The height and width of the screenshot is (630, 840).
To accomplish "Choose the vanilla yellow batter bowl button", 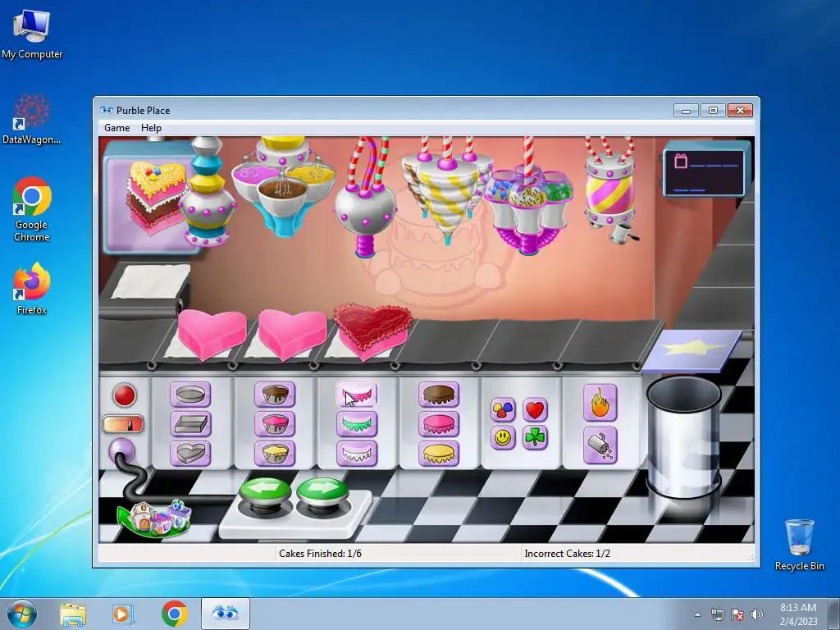I will [275, 453].
